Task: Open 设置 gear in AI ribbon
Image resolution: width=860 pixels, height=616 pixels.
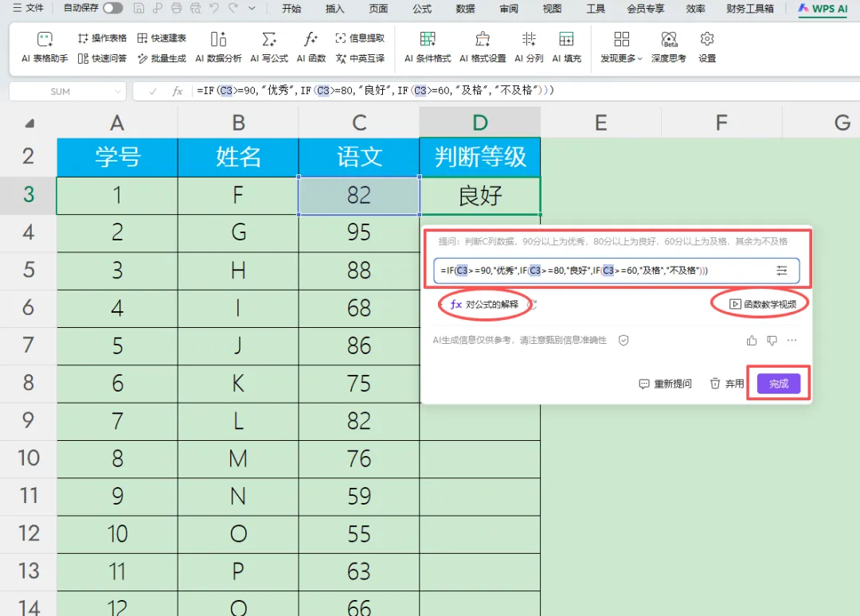Action: coord(707,47)
